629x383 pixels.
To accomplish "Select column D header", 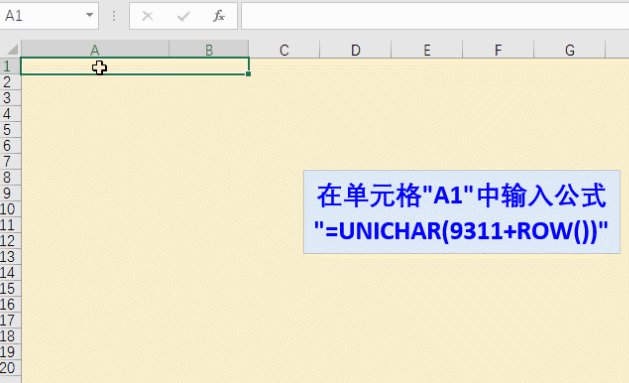I will [355, 50].
